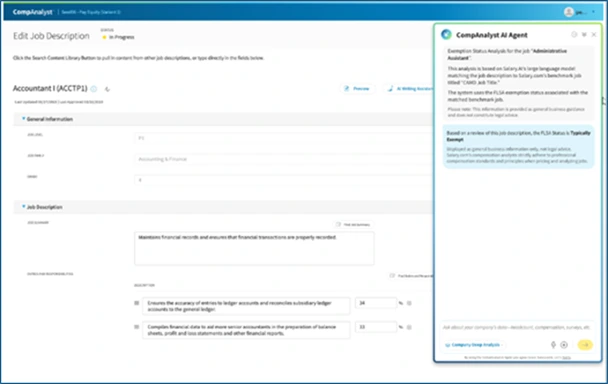Open the AI Agent chat history clock icon
Viewport: 608px width, 384px height.
pyautogui.click(x=574, y=35)
